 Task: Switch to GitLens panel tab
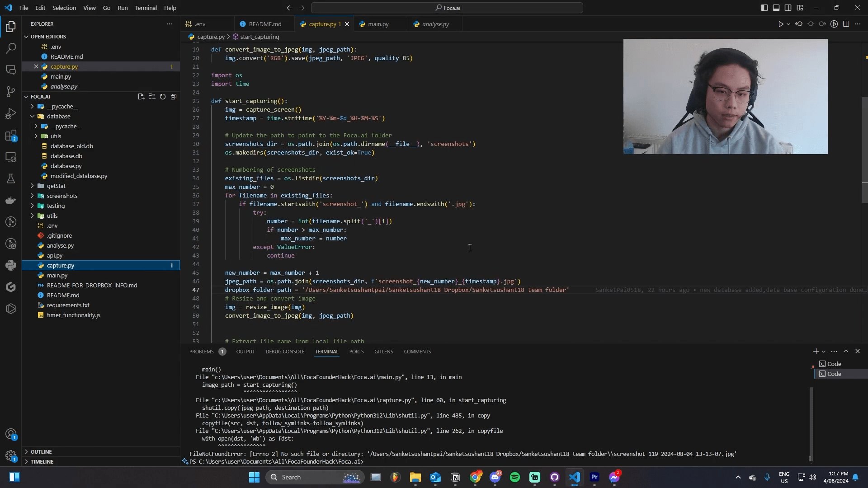383,352
